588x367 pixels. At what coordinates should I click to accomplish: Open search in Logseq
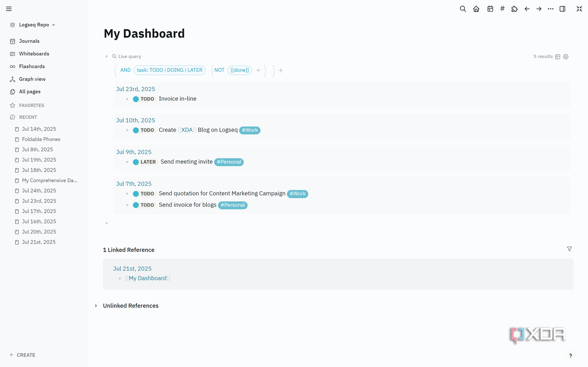pos(463,9)
